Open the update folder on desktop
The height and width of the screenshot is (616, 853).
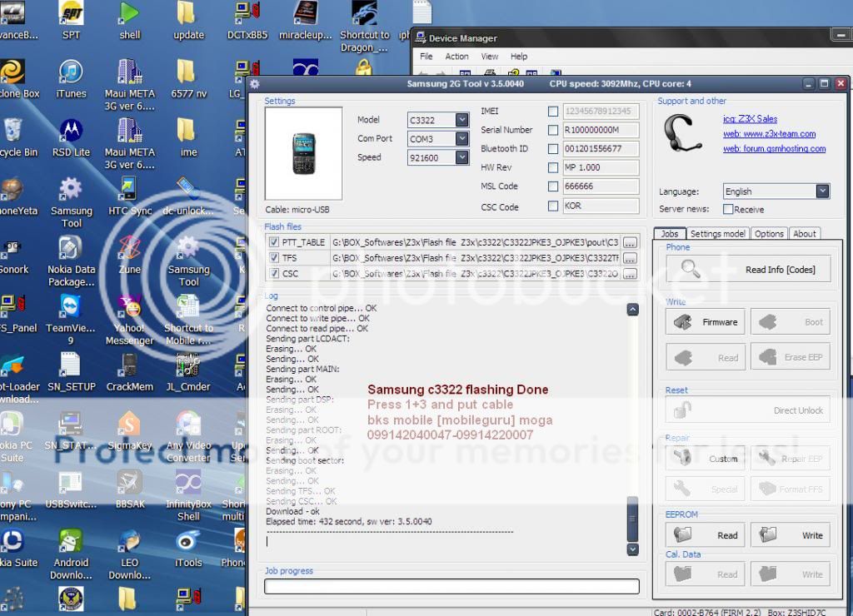point(188,20)
